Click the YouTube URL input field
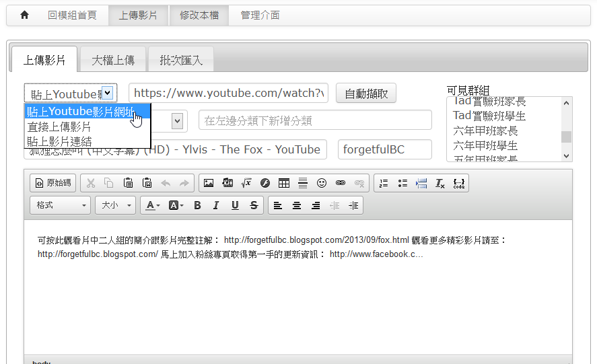 coord(228,94)
